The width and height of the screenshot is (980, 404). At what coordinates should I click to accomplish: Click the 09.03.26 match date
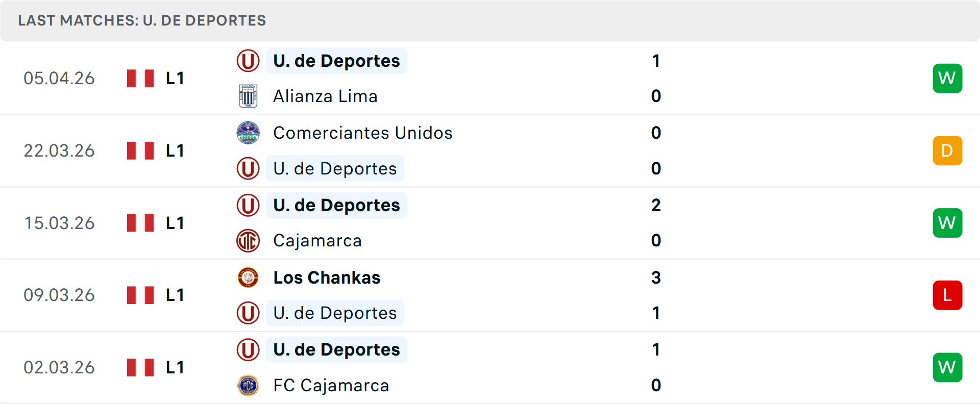[x=59, y=295]
